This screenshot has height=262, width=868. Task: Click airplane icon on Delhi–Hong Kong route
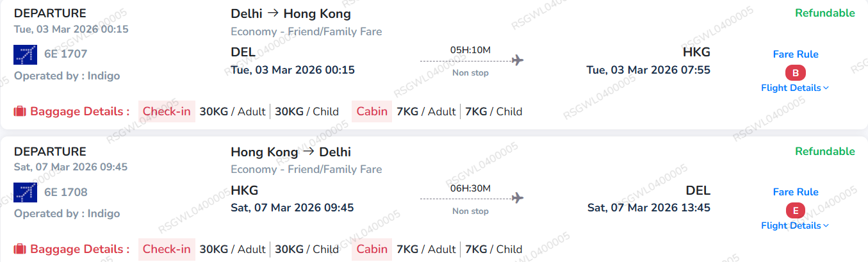[518, 60]
